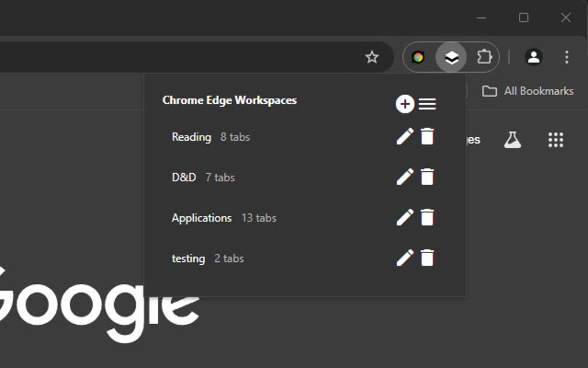588x368 pixels.
Task: Open the Google apps grid icon
Action: [x=555, y=139]
